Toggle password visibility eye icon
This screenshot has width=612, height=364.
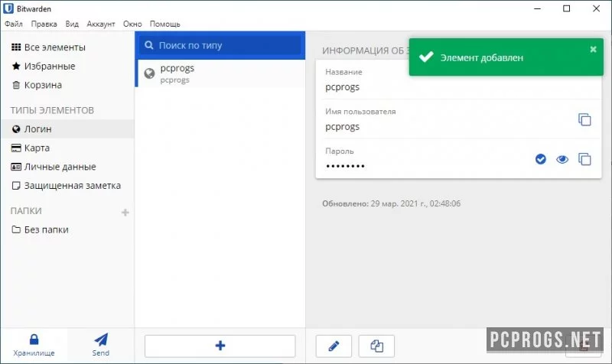562,159
